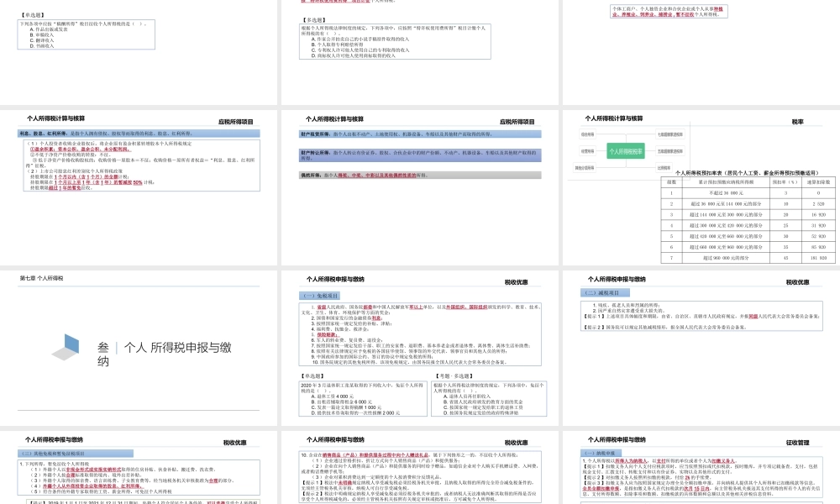Select the green 个人所得税税率 box
The width and height of the screenshot is (840, 504).
click(x=627, y=151)
